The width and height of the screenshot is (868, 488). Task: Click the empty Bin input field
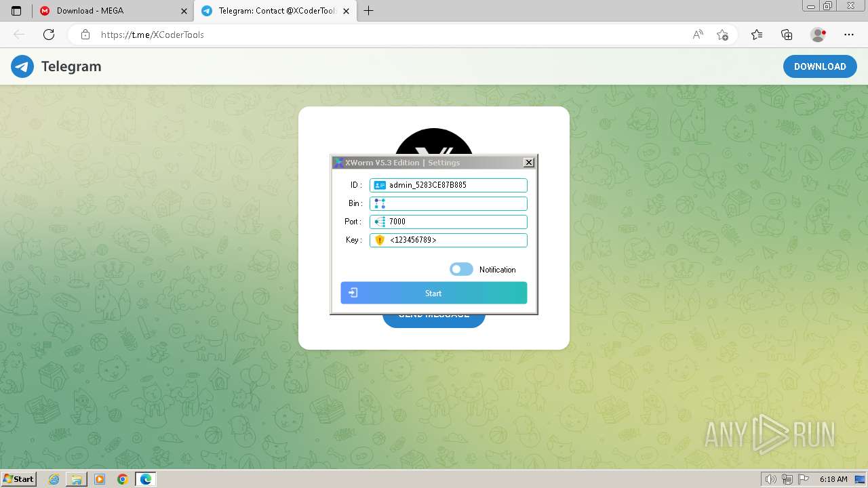(x=448, y=203)
